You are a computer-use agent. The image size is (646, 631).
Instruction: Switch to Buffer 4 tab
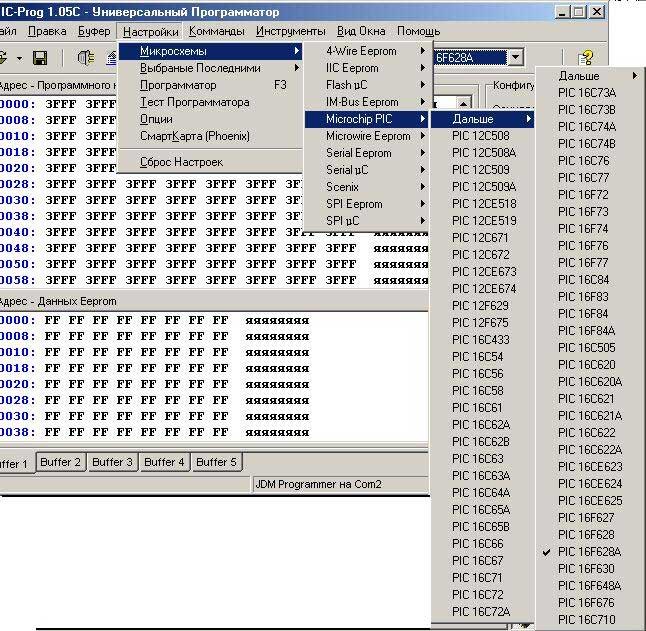point(164,462)
